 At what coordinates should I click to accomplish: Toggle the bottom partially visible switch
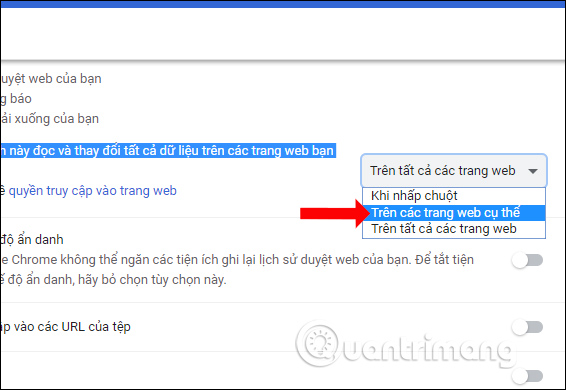(528, 376)
